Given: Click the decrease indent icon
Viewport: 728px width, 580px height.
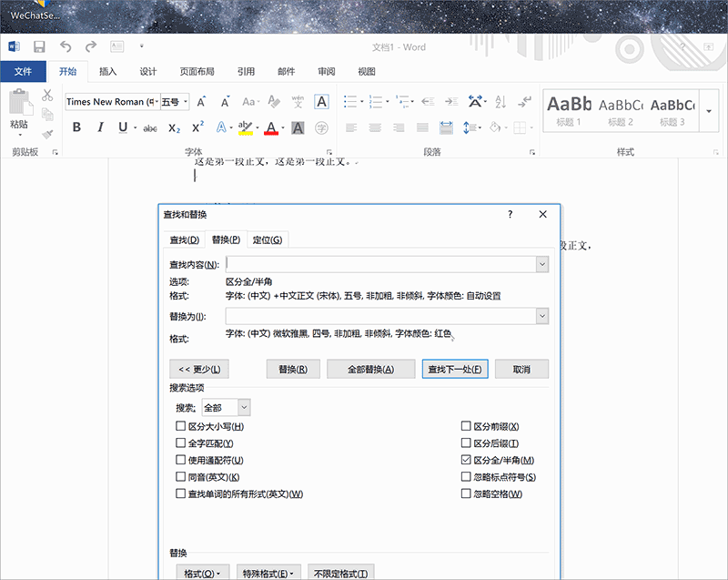Looking at the screenshot, I should (x=428, y=102).
